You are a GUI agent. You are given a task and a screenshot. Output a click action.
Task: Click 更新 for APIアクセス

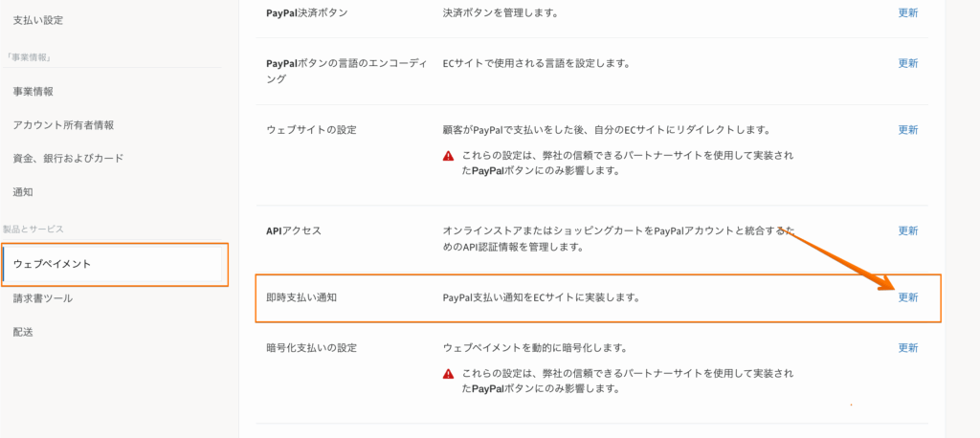[x=908, y=230]
